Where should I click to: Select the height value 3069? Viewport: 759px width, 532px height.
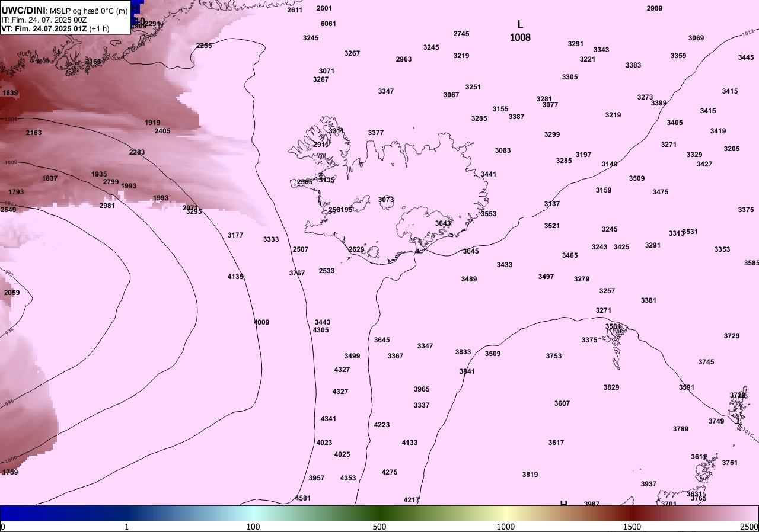[x=696, y=38]
